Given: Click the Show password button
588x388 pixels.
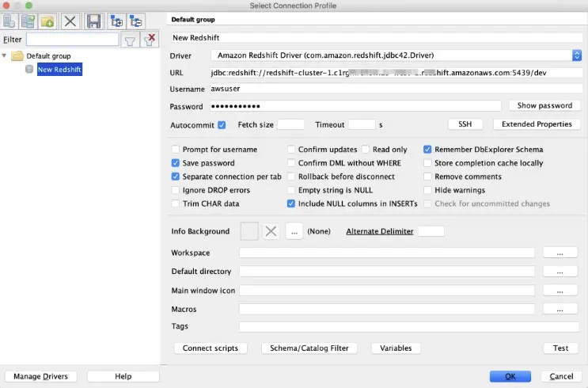Looking at the screenshot, I should point(544,105).
